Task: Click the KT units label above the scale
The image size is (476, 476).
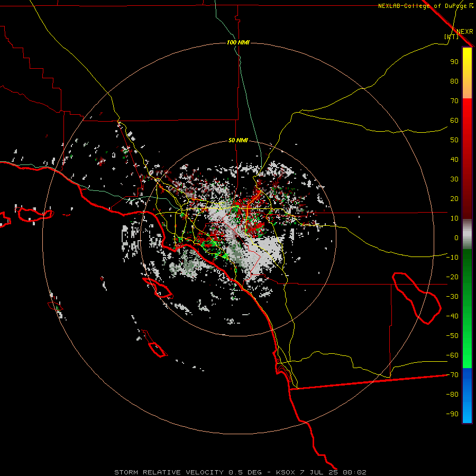Action: (452, 36)
